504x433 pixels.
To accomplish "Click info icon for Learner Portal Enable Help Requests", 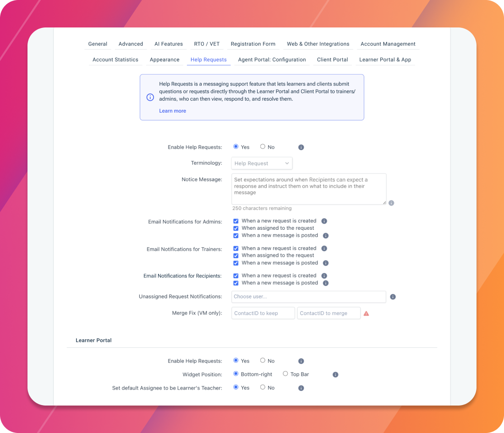I will [301, 361].
